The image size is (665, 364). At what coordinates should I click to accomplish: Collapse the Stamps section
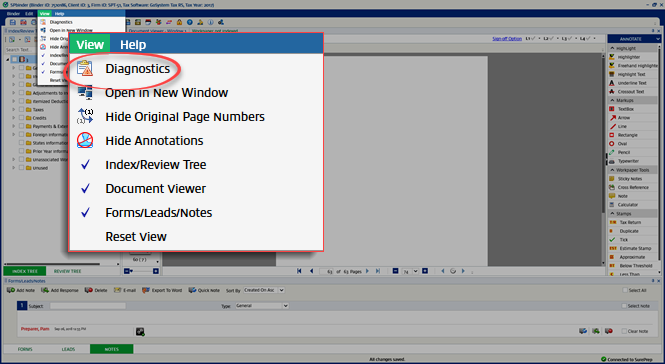coord(612,213)
